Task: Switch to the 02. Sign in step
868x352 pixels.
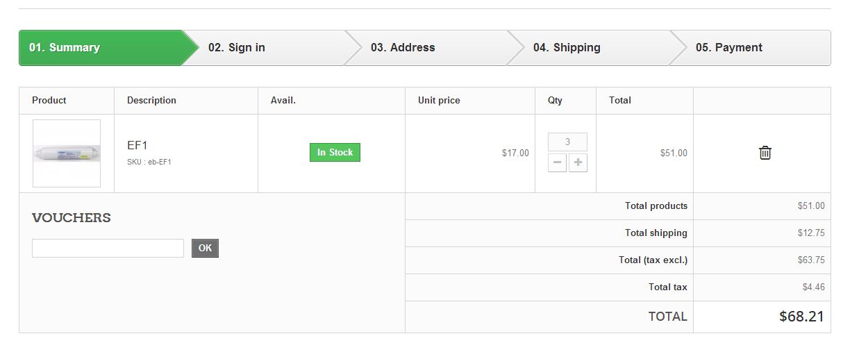Action: [x=237, y=48]
